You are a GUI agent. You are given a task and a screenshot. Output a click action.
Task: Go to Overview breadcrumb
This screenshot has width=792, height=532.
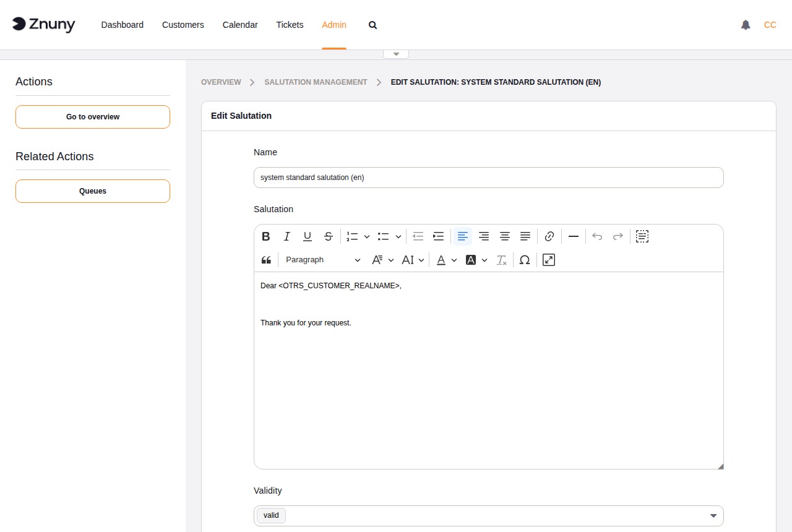pyautogui.click(x=221, y=82)
